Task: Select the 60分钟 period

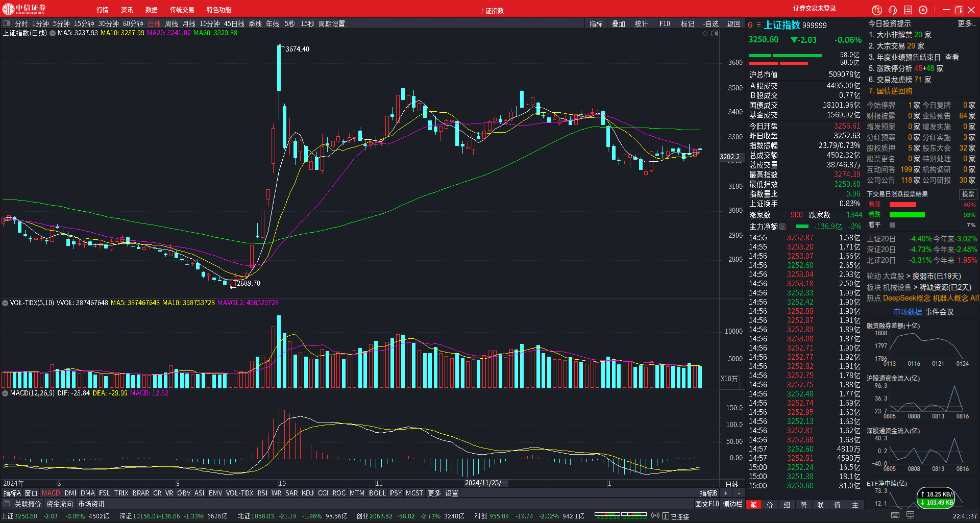Action: click(x=133, y=24)
